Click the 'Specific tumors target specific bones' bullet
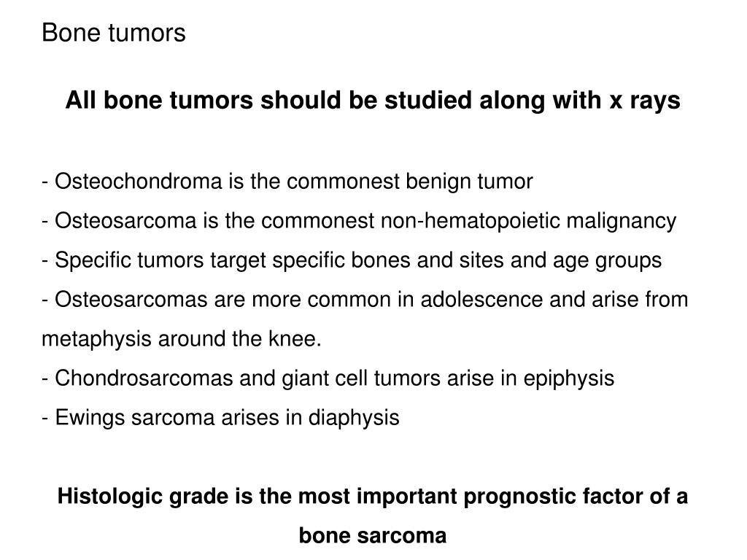 [x=352, y=260]
